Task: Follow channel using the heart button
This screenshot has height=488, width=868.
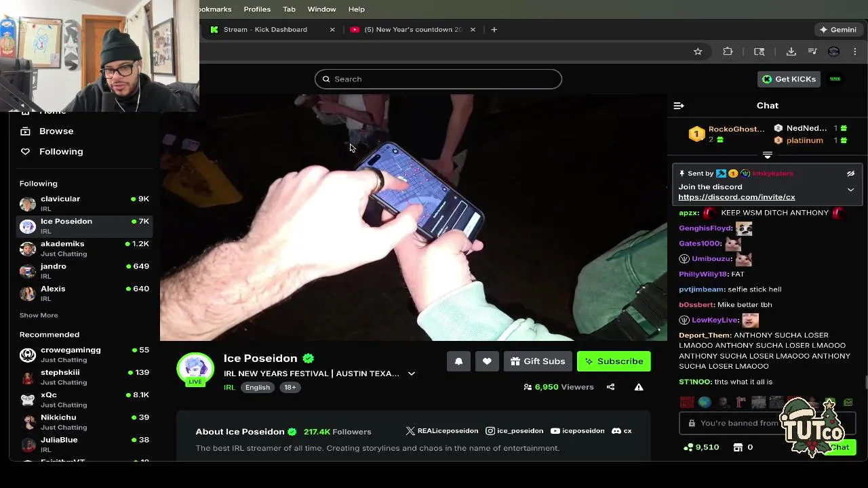Action: pos(487,361)
